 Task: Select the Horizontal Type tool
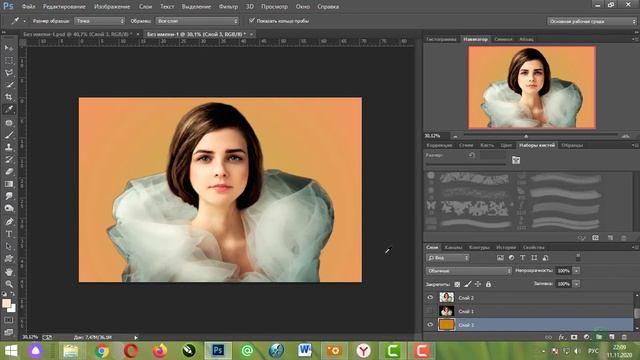coord(9,234)
